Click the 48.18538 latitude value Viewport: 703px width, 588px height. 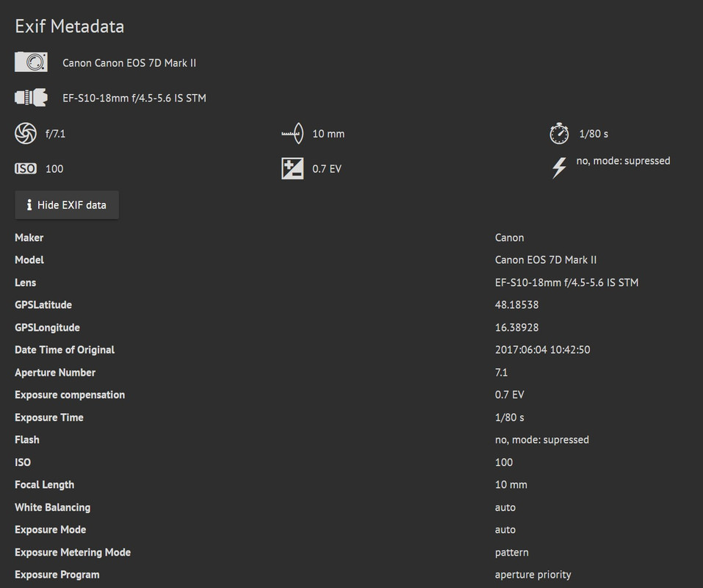point(516,305)
